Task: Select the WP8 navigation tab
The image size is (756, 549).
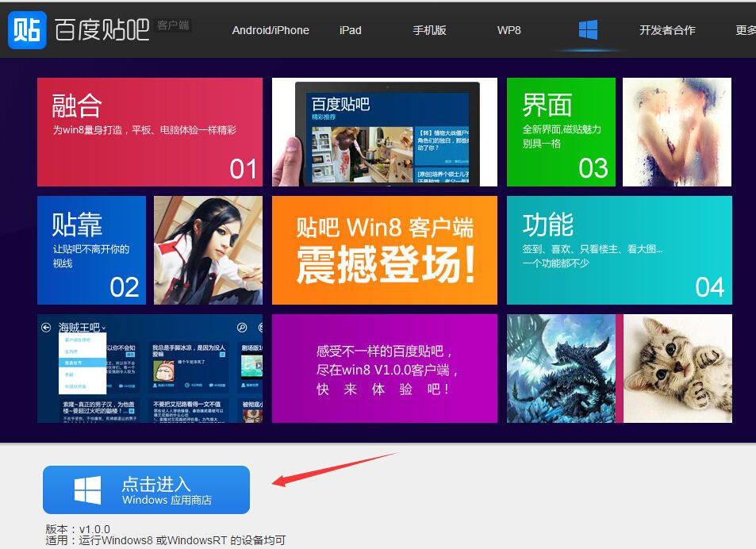Action: pyautogui.click(x=508, y=30)
